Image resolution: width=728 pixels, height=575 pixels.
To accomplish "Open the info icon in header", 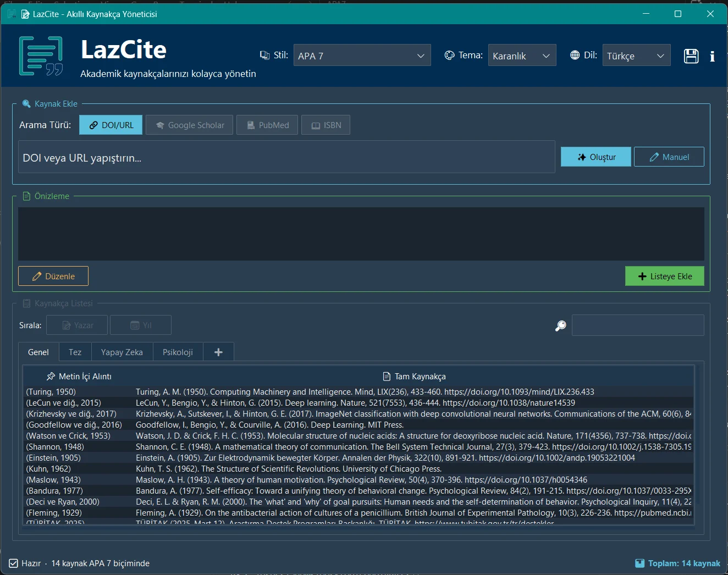I will pos(712,56).
